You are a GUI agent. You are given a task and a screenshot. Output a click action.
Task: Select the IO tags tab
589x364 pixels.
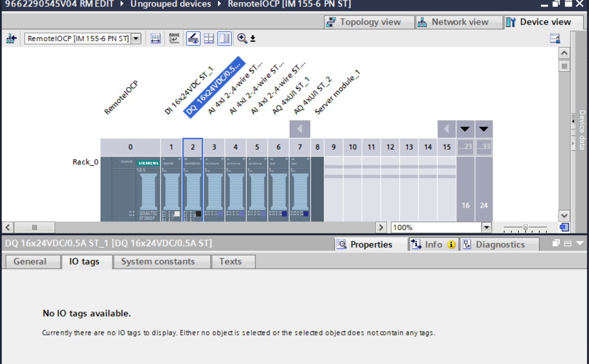pos(87,261)
